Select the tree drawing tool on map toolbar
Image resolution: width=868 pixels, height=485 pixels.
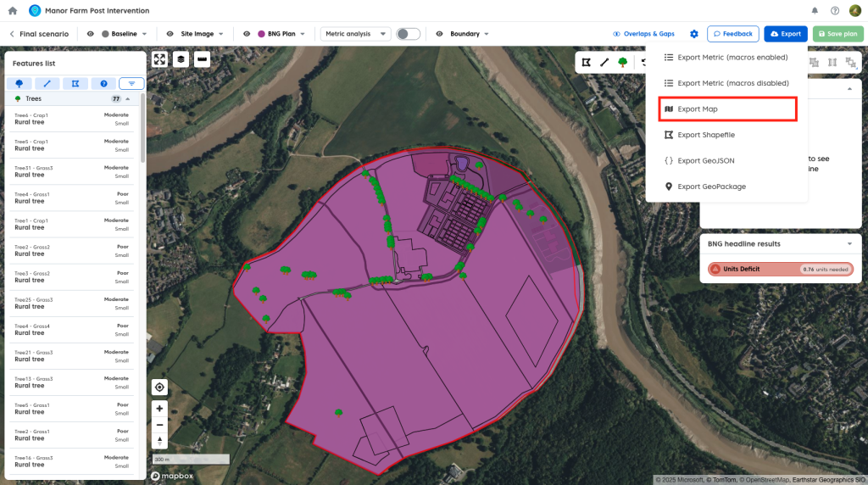click(623, 62)
